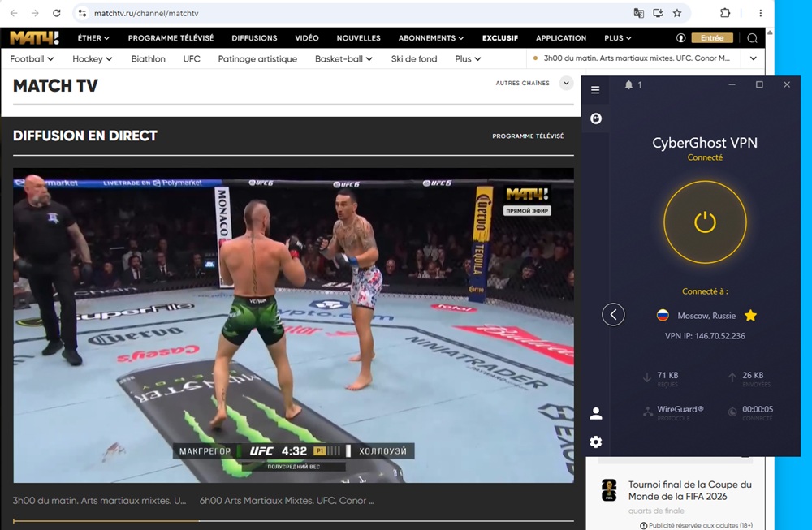Click PROGRAMME TÉLÉVISÉ link above the player
This screenshot has width=812, height=530.
pos(528,136)
